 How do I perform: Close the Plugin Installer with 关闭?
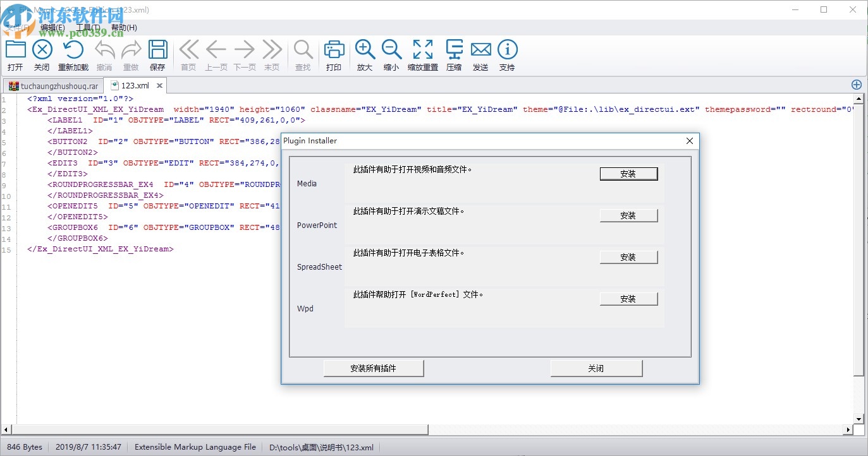(x=596, y=368)
